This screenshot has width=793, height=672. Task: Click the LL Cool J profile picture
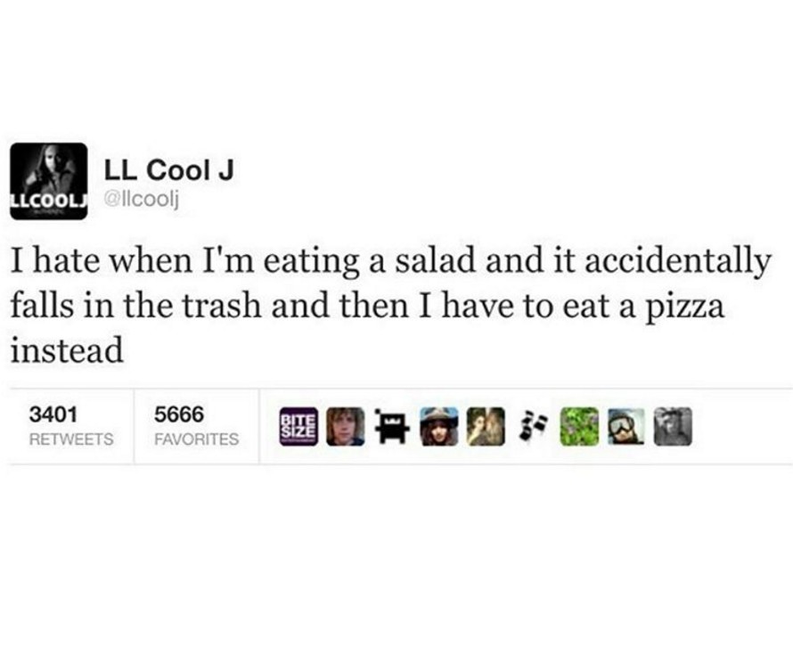(x=48, y=181)
